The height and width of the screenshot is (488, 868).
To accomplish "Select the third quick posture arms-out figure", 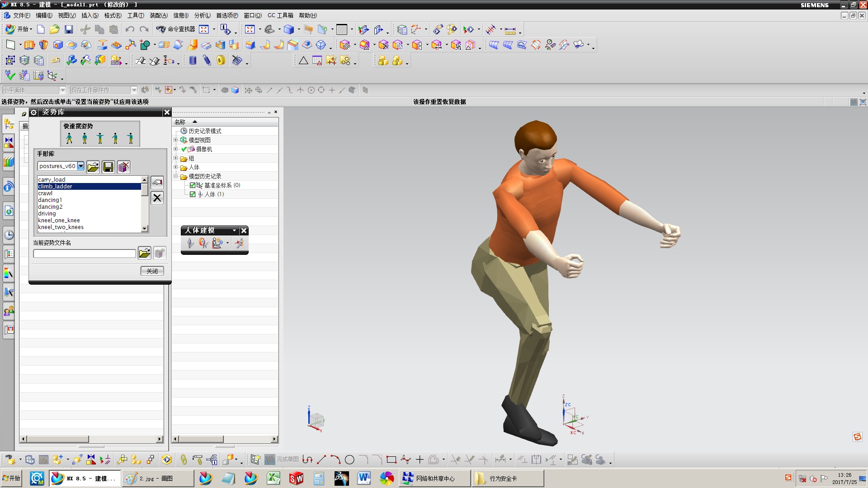I will point(100,138).
